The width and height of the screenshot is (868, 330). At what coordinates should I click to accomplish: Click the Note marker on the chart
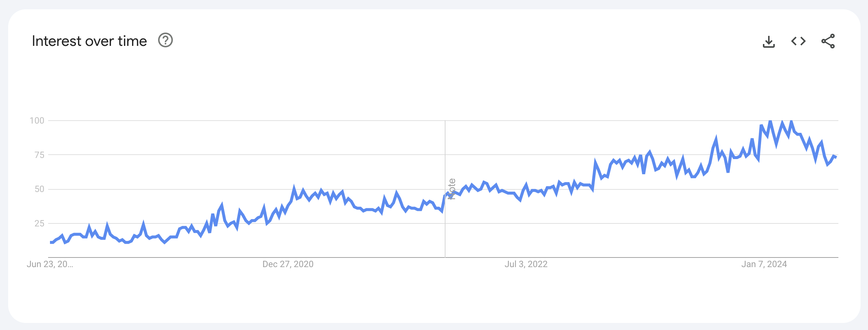coord(451,189)
